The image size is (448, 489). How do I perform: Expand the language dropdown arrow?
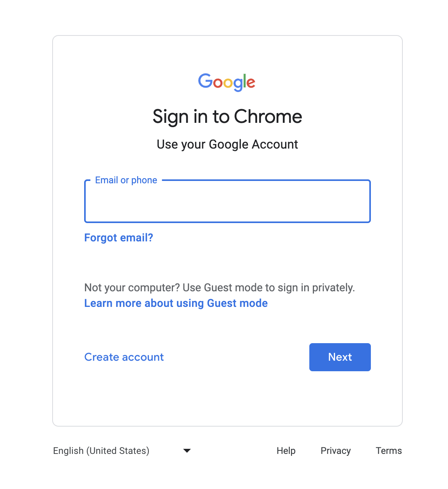[x=187, y=451]
